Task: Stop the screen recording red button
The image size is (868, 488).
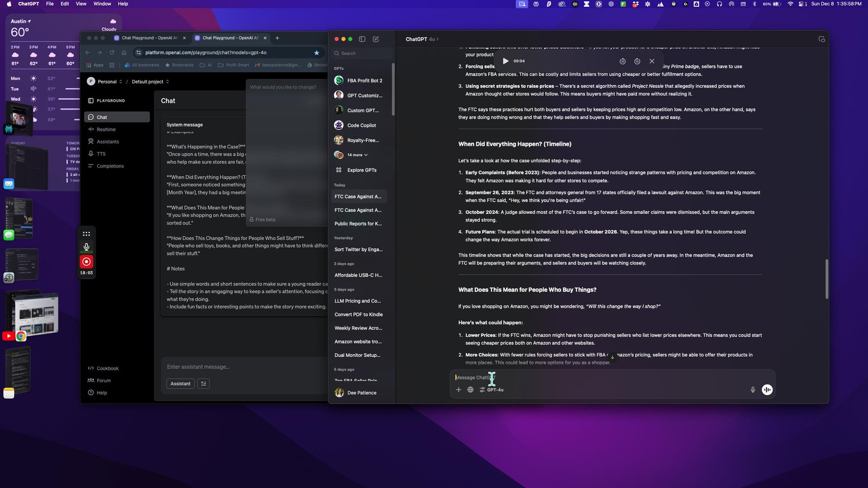Action: pos(86,262)
